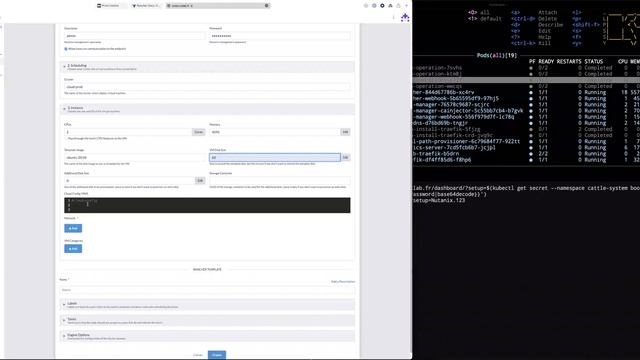Click the Describe shortcut hint in k9s header
The image size is (640, 360).
tap(550, 25)
